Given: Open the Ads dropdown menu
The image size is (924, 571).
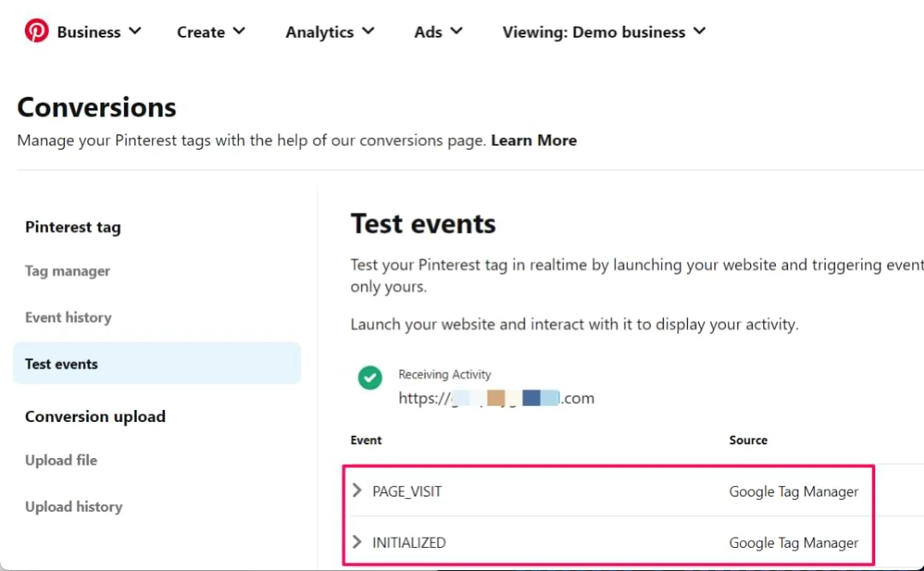Looking at the screenshot, I should click(x=438, y=32).
